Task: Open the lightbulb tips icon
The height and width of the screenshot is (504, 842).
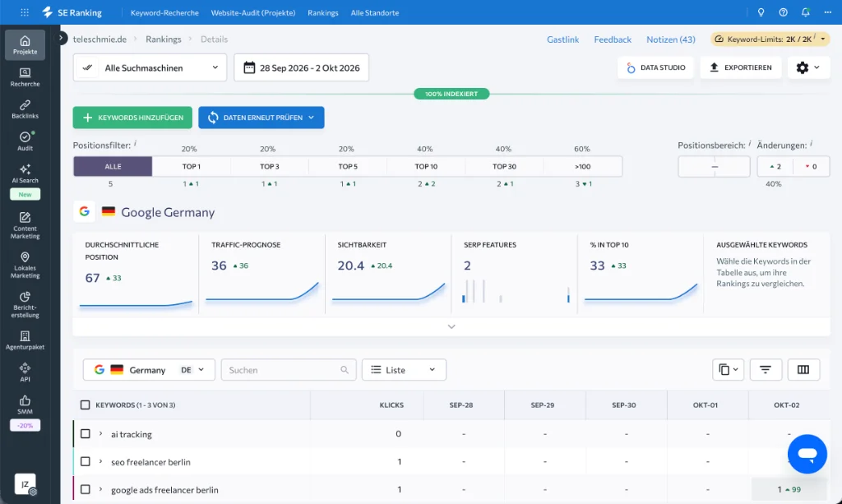Action: point(761,12)
